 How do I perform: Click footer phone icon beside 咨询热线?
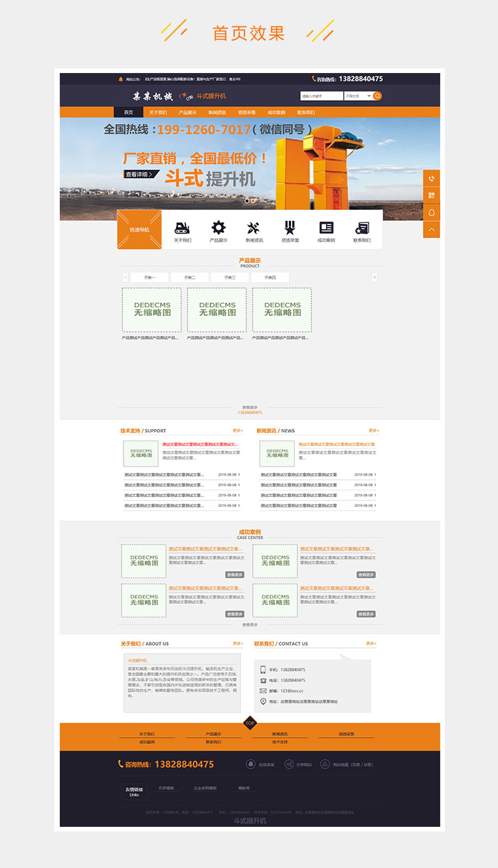(x=121, y=764)
